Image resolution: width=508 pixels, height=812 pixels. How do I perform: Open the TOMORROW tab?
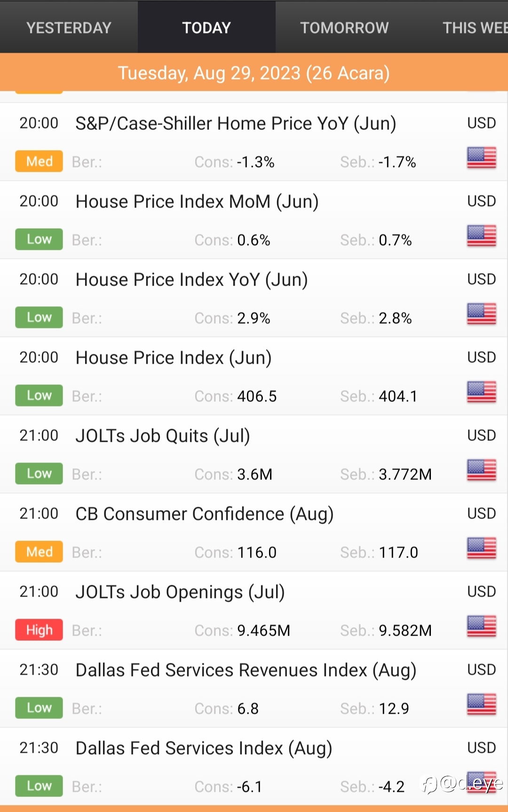344,28
